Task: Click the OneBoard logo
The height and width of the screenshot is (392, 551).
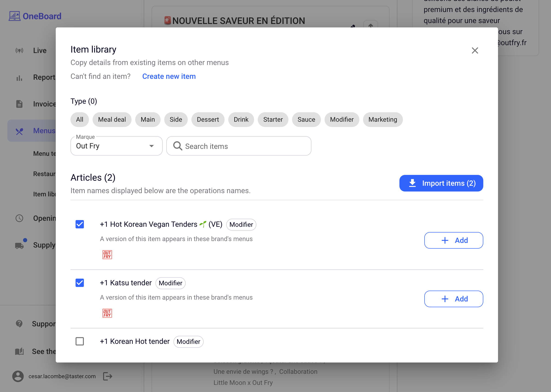Action: pyautogui.click(x=35, y=16)
